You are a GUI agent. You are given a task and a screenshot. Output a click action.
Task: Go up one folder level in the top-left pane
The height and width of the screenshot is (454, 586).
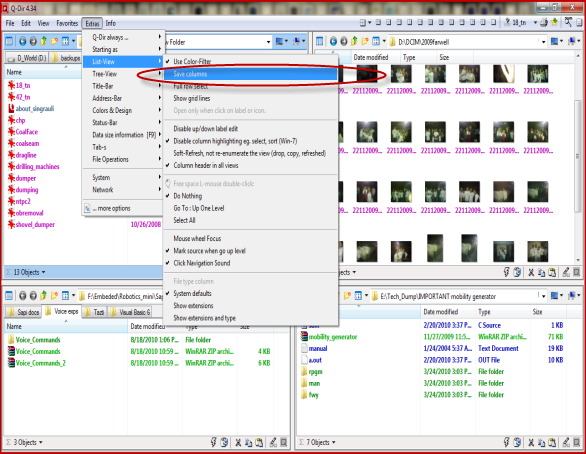(x=43, y=41)
